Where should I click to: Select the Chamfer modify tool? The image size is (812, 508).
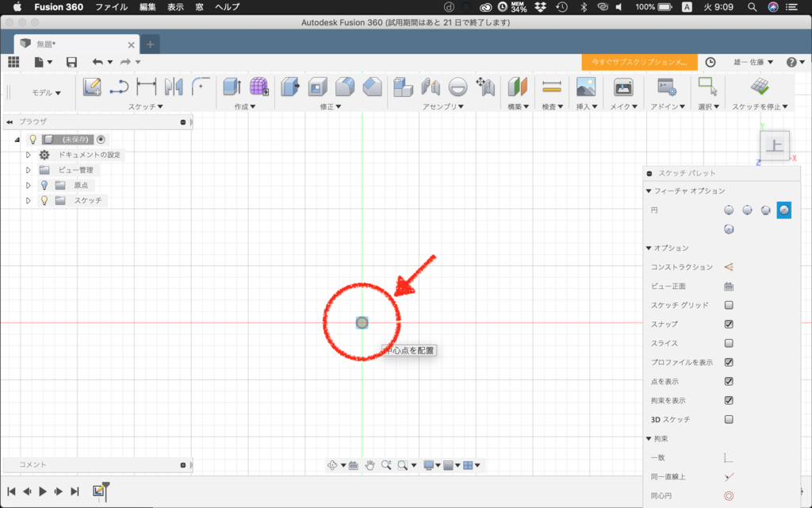(x=372, y=87)
